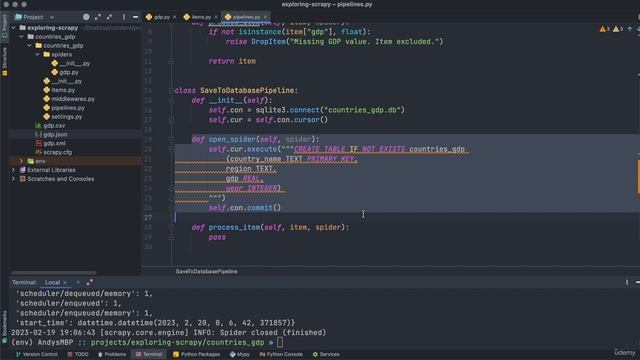This screenshot has width=640, height=360.
Task: Open the Python Packages tool window
Action: pyautogui.click(x=196, y=354)
